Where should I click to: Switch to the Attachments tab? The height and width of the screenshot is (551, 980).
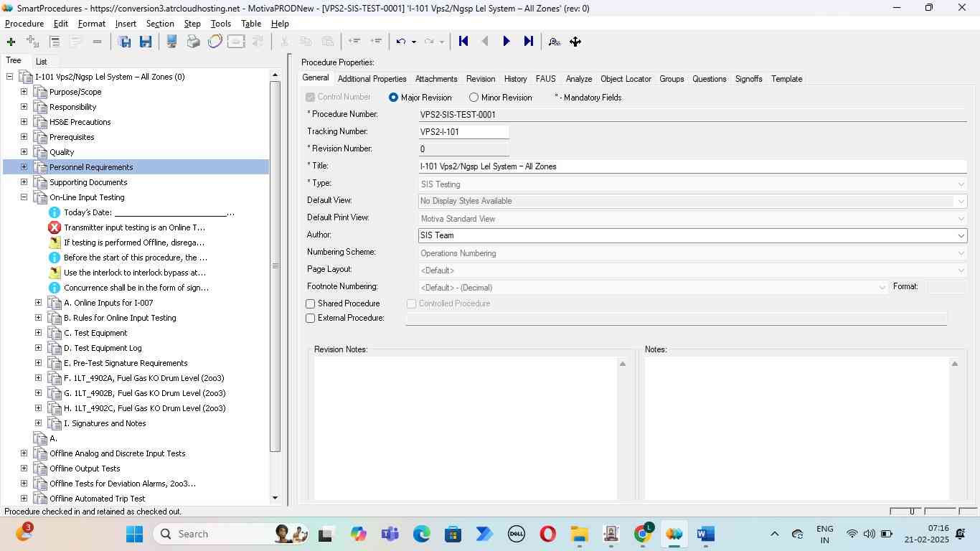click(x=436, y=79)
